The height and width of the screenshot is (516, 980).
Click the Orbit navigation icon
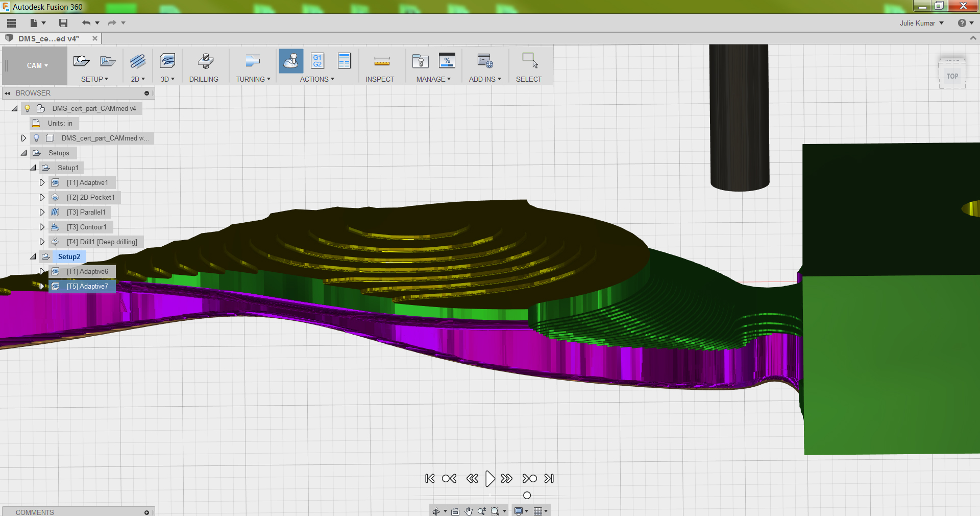(436, 511)
